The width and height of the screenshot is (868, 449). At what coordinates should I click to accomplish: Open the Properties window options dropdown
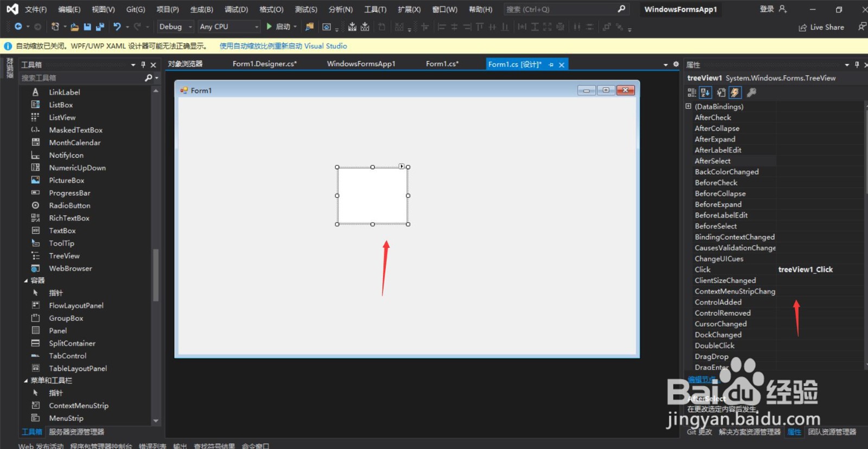(x=847, y=65)
